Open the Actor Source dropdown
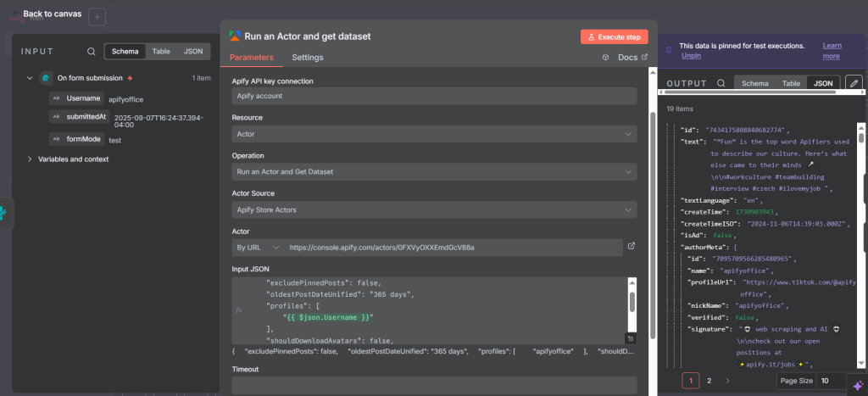Viewport: 868px width, 396px height. click(x=434, y=210)
